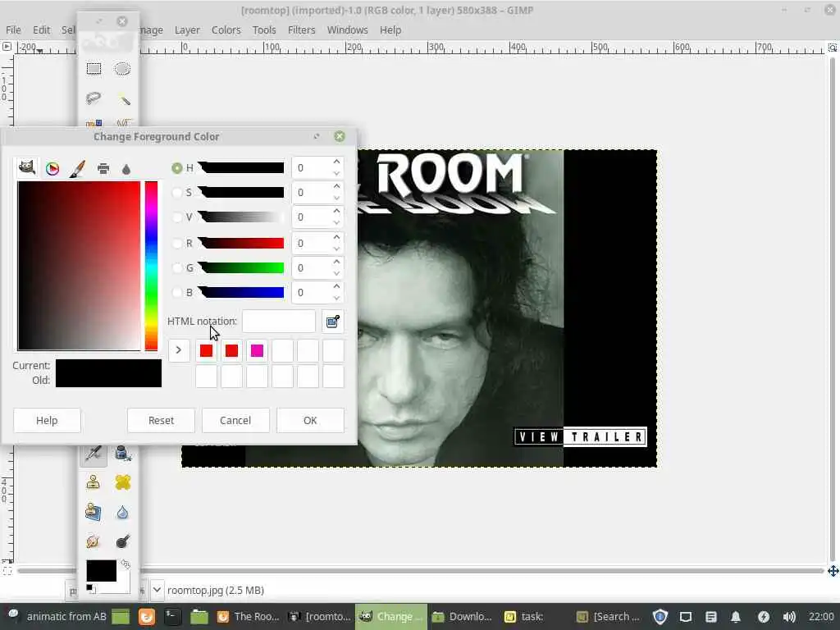Open the Windows menu

pos(348,30)
